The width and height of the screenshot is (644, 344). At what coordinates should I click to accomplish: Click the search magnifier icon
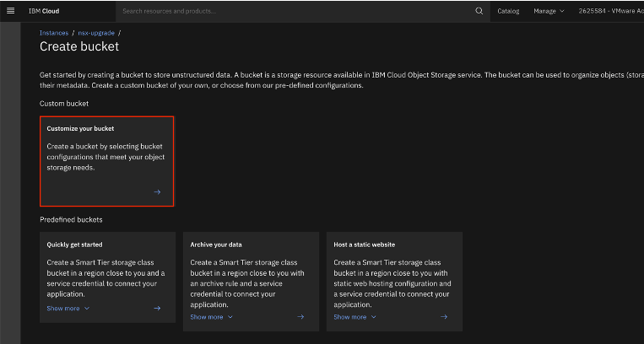pos(479,11)
